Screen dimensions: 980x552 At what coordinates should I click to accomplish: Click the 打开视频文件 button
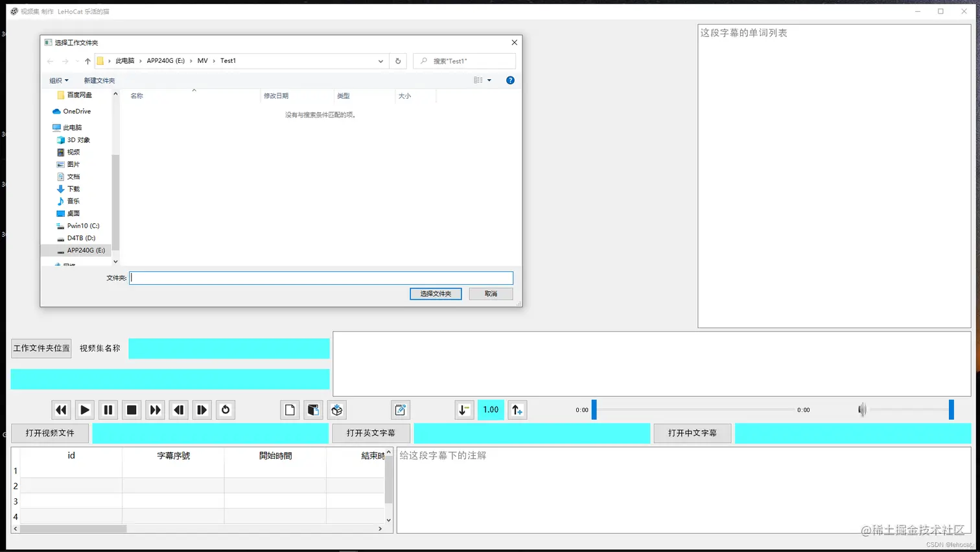click(x=50, y=433)
